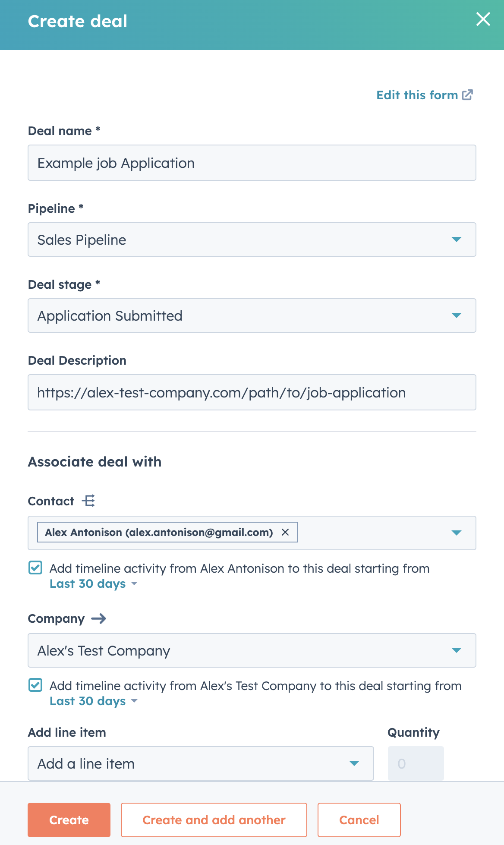Click Create and add another button
The width and height of the screenshot is (504, 845).
214,820
